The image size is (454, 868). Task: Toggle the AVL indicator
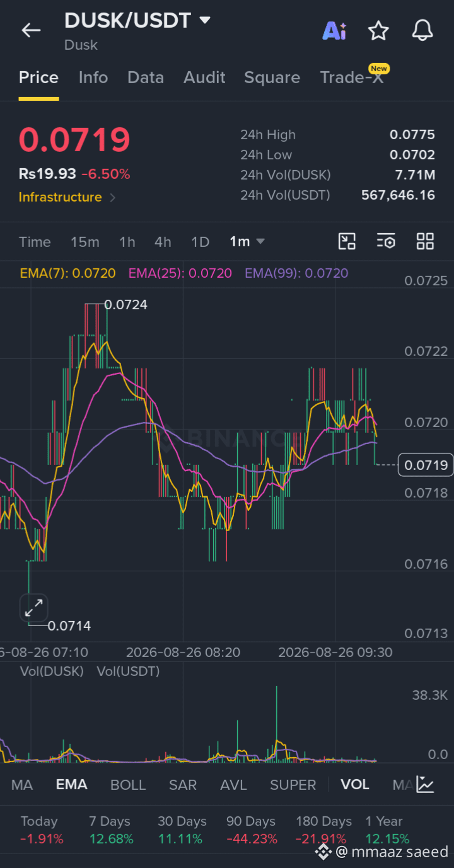(x=233, y=785)
